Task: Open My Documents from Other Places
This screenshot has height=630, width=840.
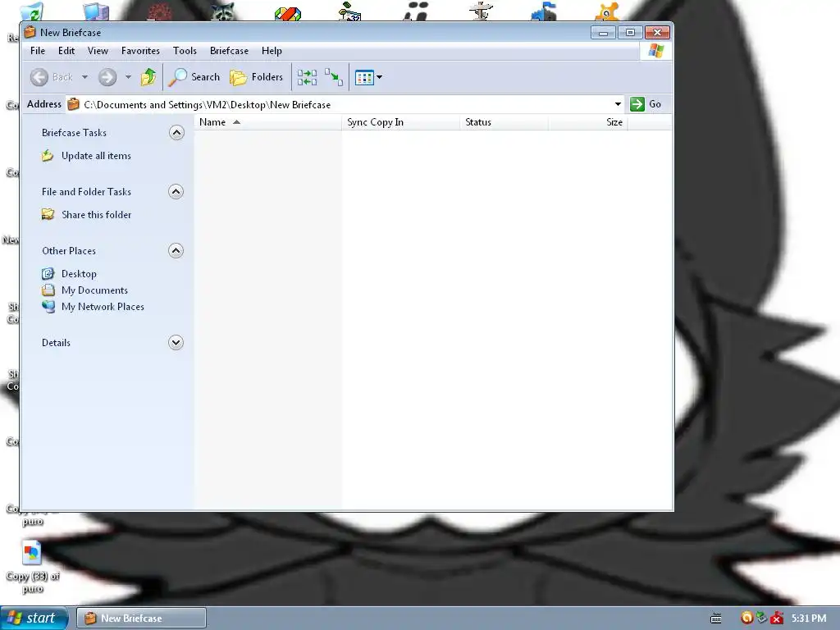Action: [95, 290]
